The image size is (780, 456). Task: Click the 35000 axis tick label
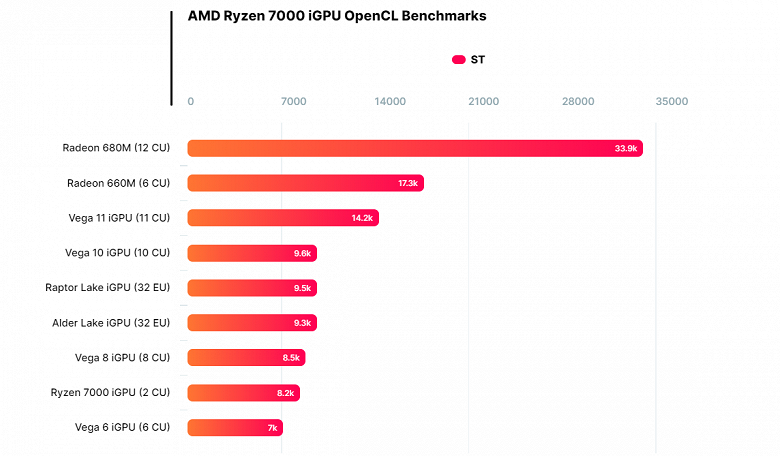click(672, 101)
